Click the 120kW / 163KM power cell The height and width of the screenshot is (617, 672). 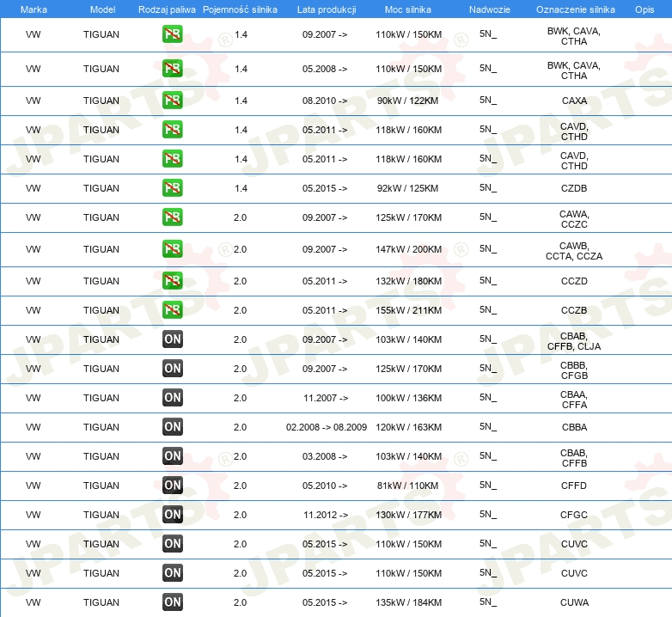pyautogui.click(x=408, y=427)
